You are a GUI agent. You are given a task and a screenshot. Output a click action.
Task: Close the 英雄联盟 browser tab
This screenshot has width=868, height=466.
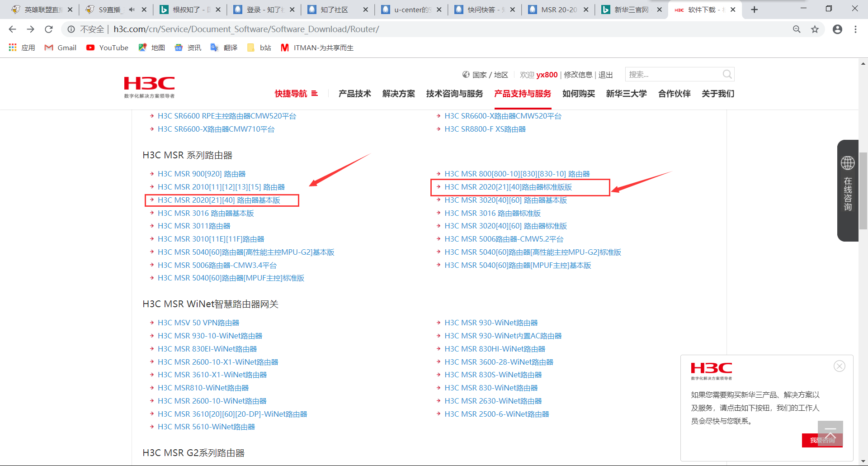click(x=70, y=10)
